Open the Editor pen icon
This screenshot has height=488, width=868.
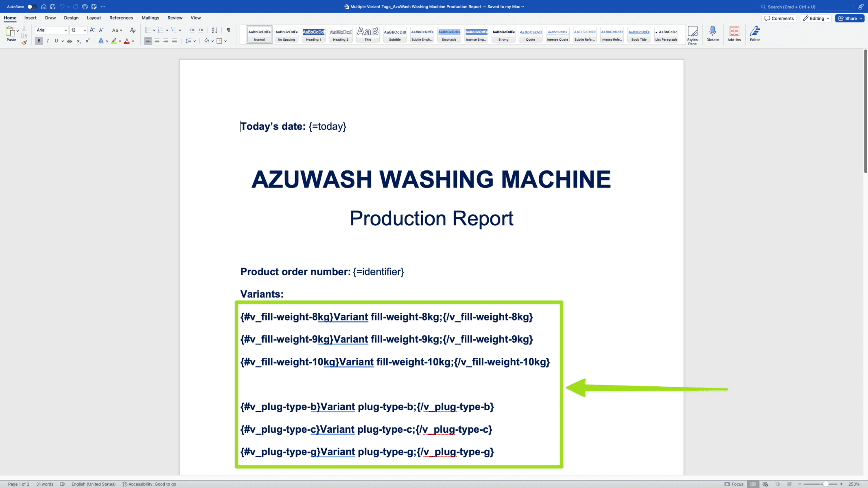click(x=754, y=34)
